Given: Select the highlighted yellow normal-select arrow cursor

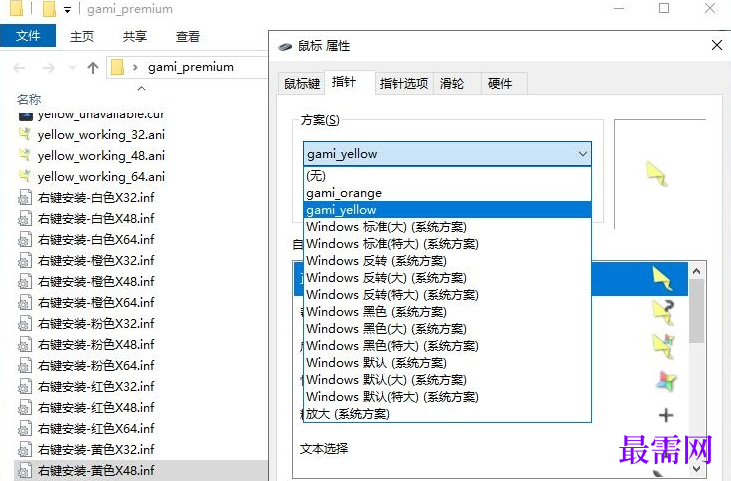Looking at the screenshot, I should [662, 278].
